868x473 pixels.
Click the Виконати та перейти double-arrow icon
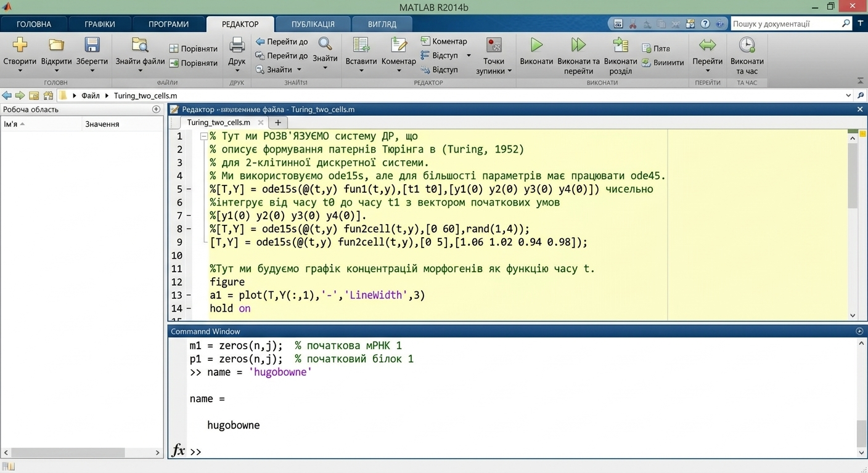coord(578,44)
